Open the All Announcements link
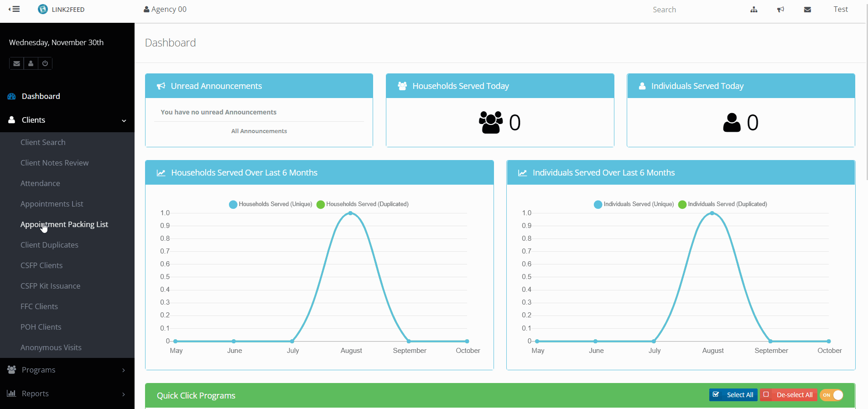Viewport: 868px width, 409px height. [259, 131]
